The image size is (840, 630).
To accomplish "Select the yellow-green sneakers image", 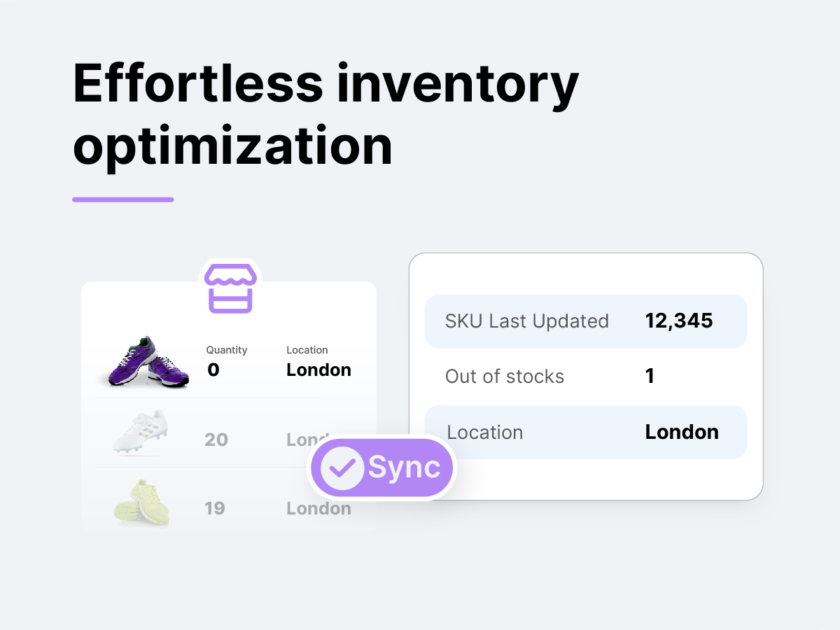I will [x=141, y=501].
